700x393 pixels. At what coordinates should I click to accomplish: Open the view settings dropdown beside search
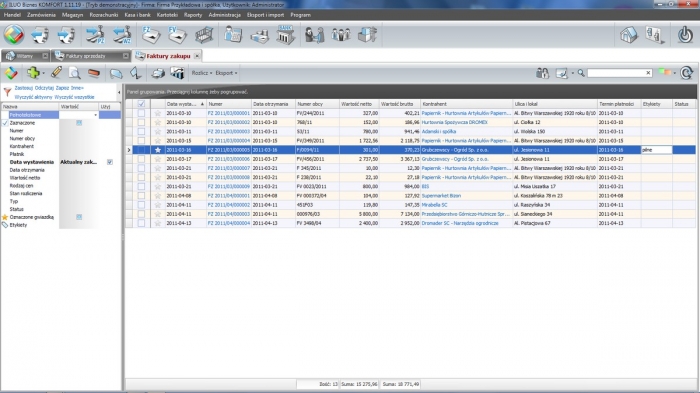pos(572,73)
